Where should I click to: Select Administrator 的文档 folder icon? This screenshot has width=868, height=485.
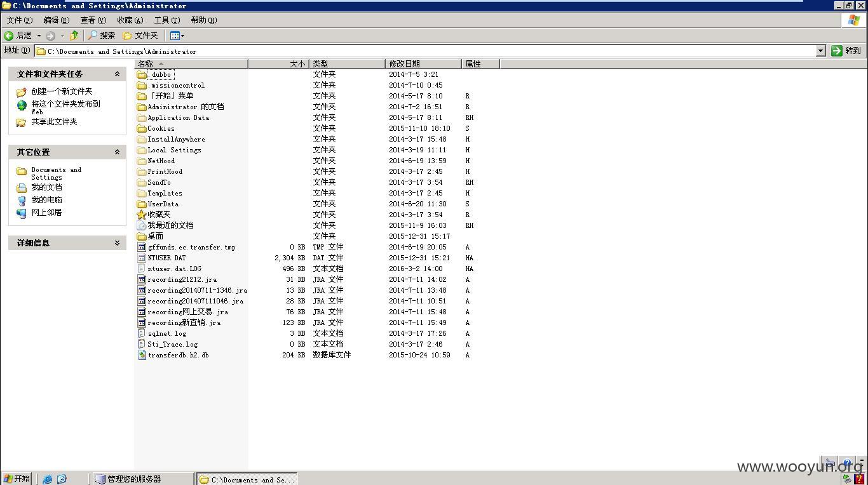(x=142, y=107)
